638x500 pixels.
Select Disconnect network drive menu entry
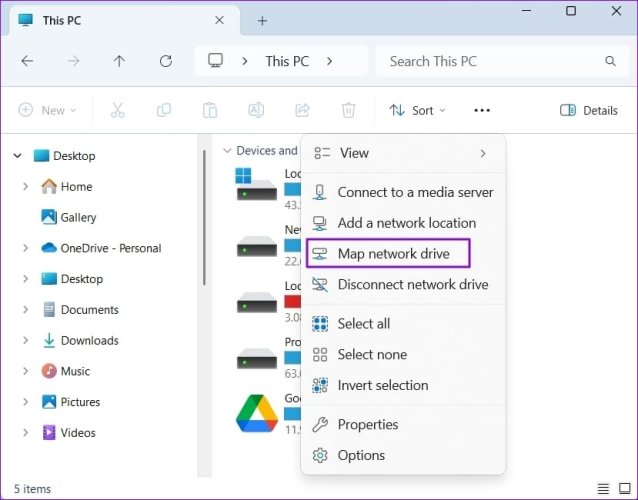(403, 284)
